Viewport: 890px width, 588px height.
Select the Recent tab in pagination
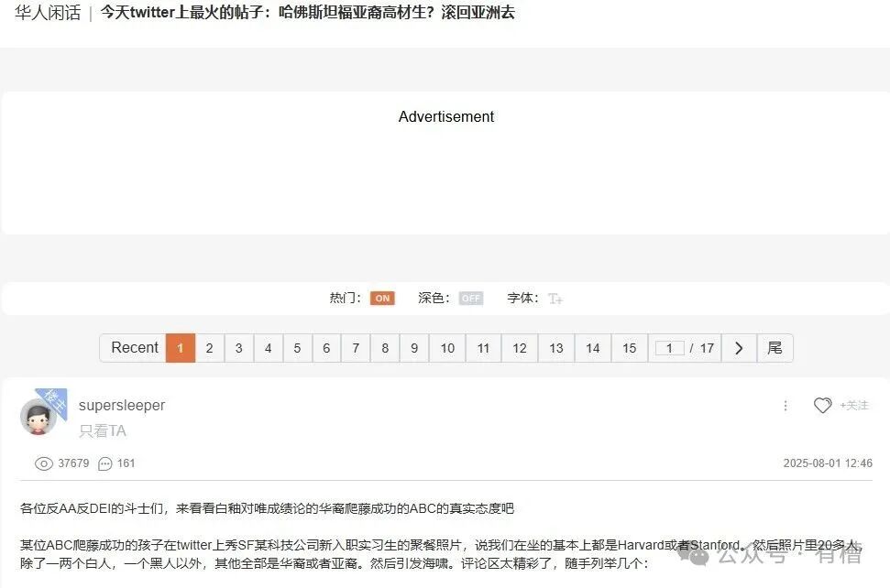tap(134, 348)
